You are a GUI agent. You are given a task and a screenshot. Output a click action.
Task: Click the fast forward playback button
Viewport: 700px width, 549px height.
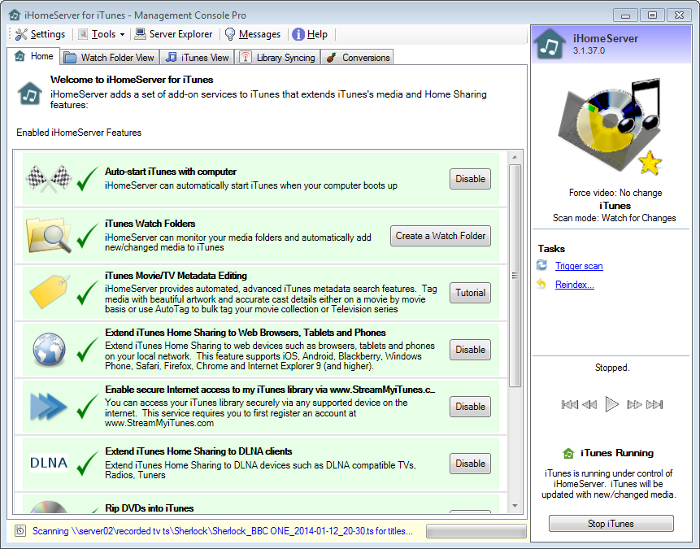click(634, 404)
